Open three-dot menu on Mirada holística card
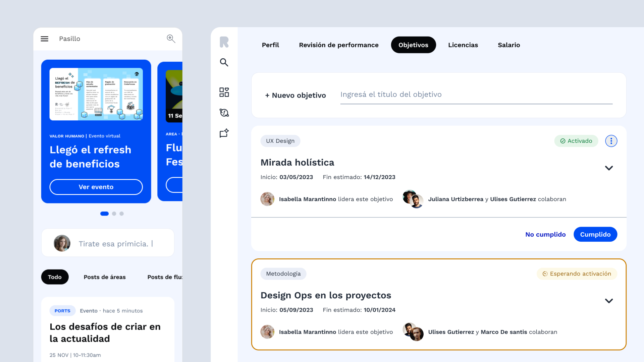644x362 pixels. click(611, 141)
